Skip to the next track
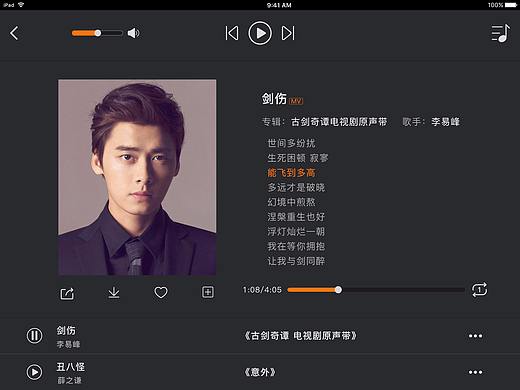Image resolution: width=520 pixels, height=390 pixels. coord(288,33)
